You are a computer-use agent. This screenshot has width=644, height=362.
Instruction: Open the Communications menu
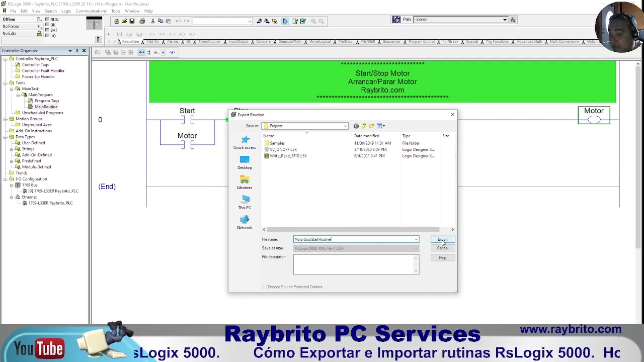[x=91, y=11]
